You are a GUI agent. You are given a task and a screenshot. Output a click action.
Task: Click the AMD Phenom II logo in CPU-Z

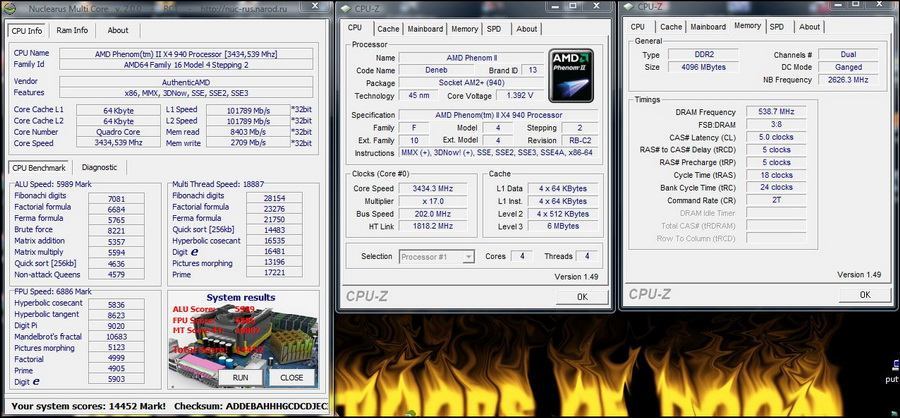pyautogui.click(x=571, y=76)
